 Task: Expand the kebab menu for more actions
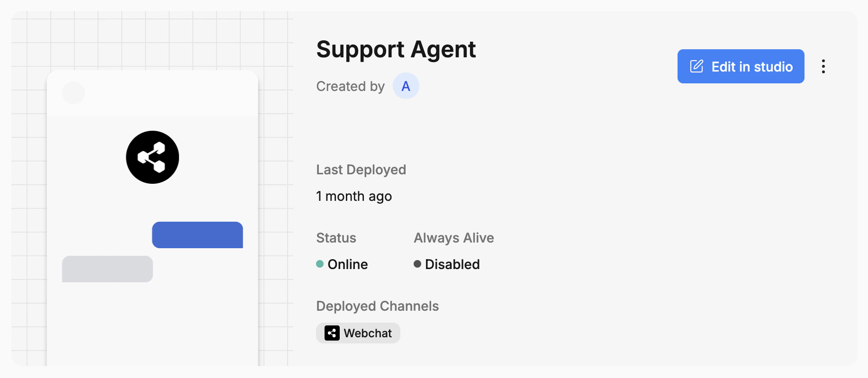coord(823,66)
